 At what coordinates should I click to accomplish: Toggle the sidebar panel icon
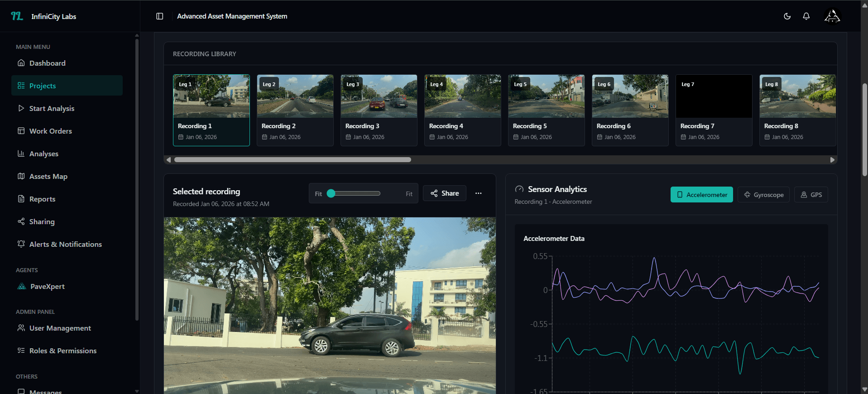160,16
